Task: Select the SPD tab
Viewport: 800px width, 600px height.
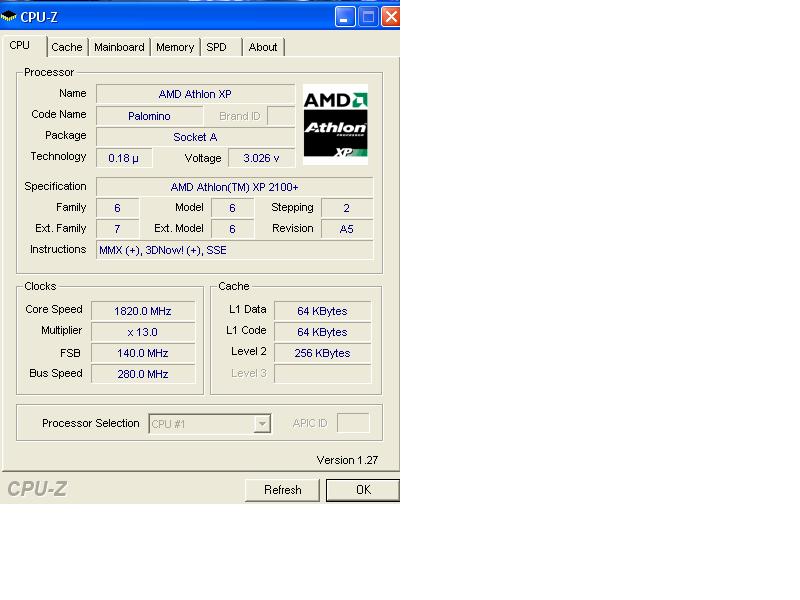Action: [x=216, y=47]
